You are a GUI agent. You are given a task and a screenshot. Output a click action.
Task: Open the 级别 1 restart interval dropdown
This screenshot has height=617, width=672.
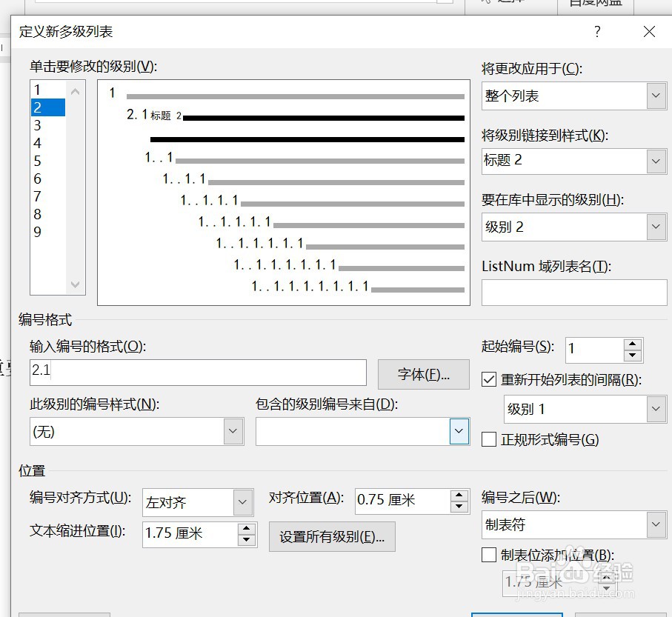656,409
